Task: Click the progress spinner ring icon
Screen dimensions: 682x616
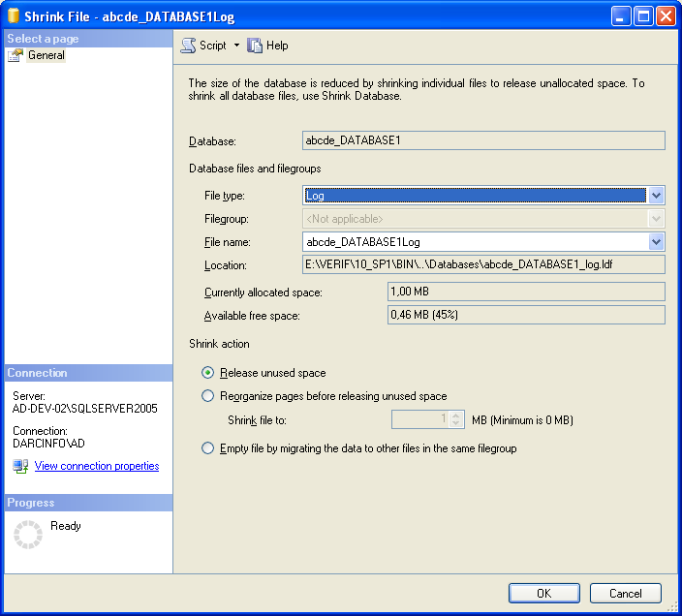Action: 28,535
